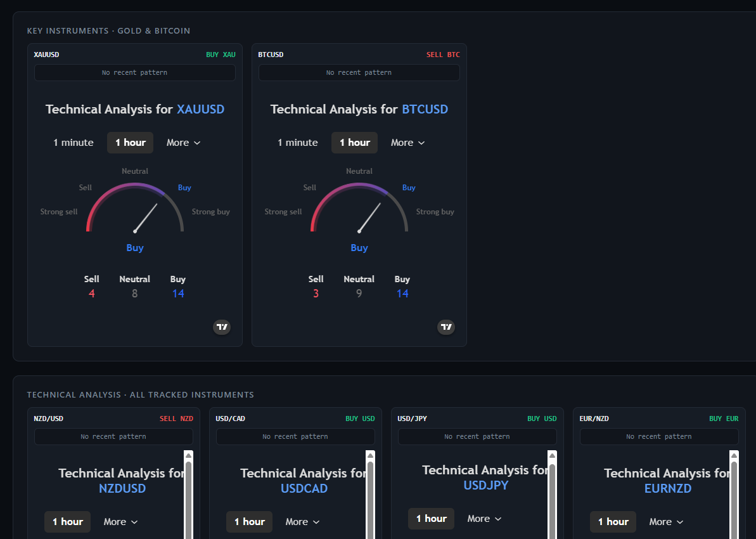Viewport: 756px width, 539px height.
Task: Click the USD/CAD card title
Action: (x=231, y=419)
